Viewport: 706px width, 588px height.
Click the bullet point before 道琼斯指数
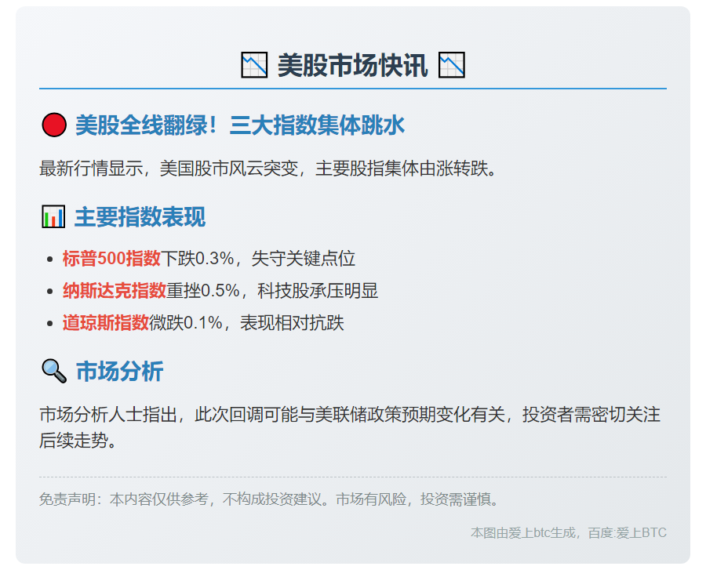tap(51, 323)
